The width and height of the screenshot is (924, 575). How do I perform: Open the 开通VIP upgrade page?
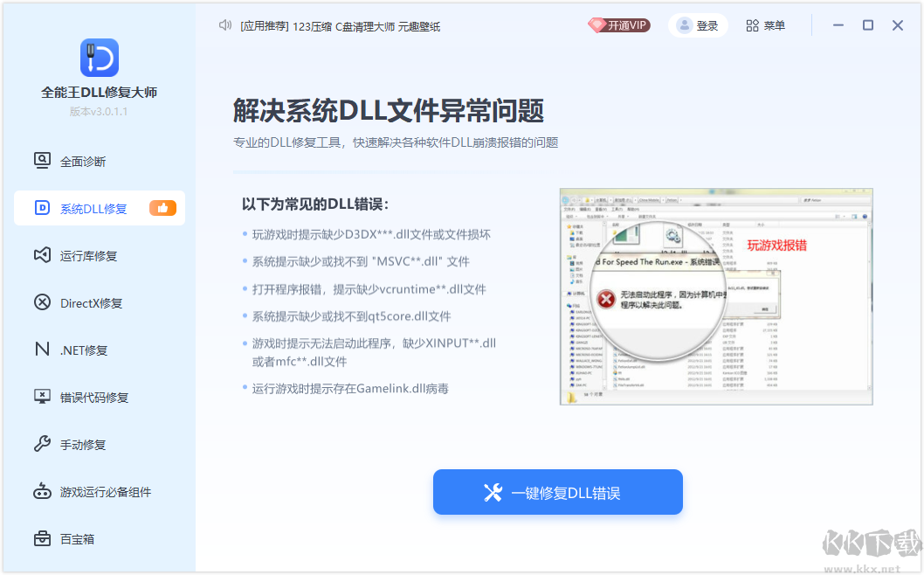[x=618, y=25]
